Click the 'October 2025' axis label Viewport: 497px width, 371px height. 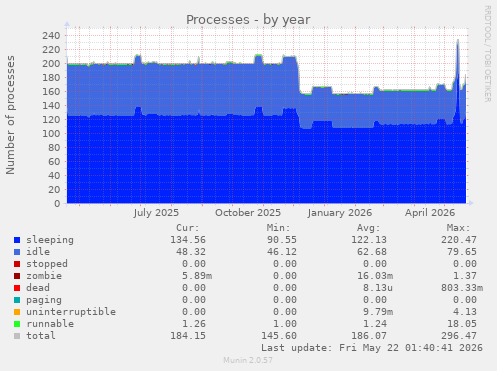click(248, 213)
